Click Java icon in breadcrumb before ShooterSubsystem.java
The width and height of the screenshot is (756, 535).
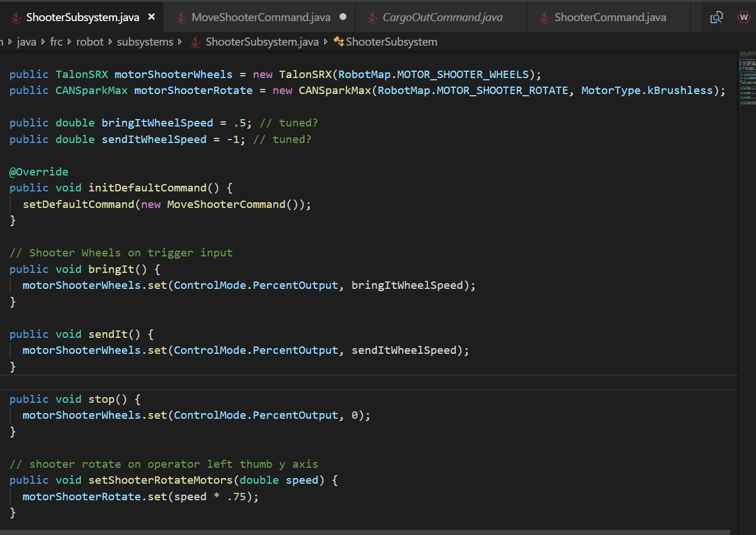[x=195, y=42]
